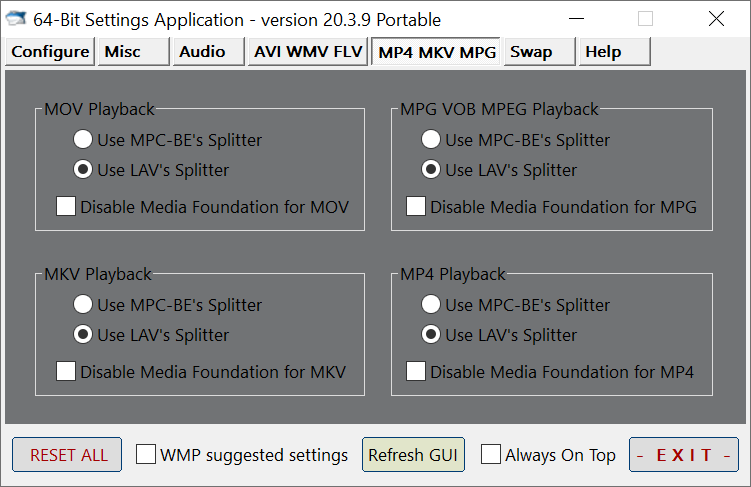
Task: Pick MPC-BE's Splitter for MP4 Playback
Action: [x=432, y=305]
